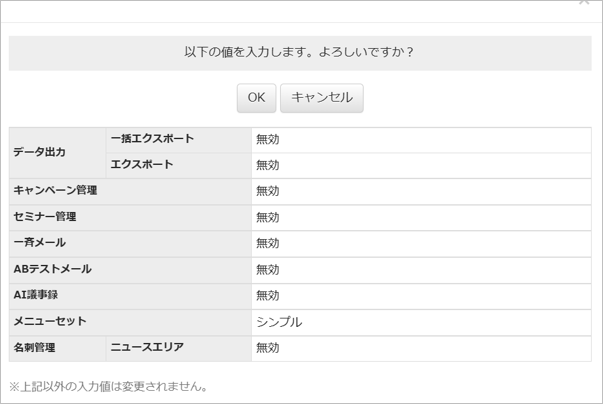Click the セミナー管理 row label
This screenshot has height=404, width=603.
pyautogui.click(x=45, y=217)
